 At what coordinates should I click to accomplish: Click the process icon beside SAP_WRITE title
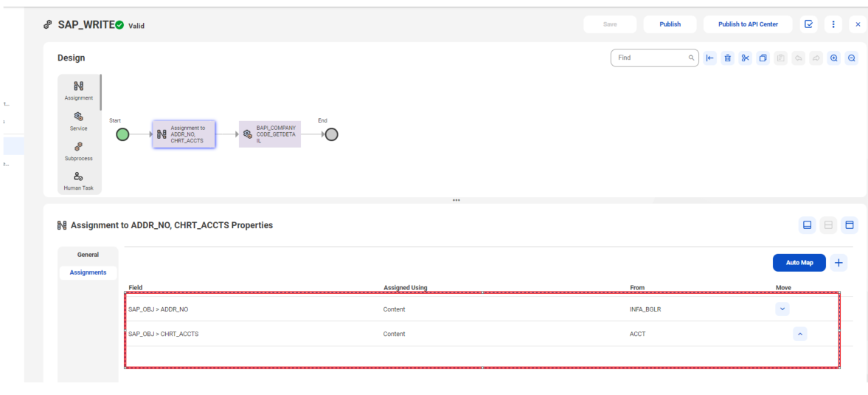48,25
